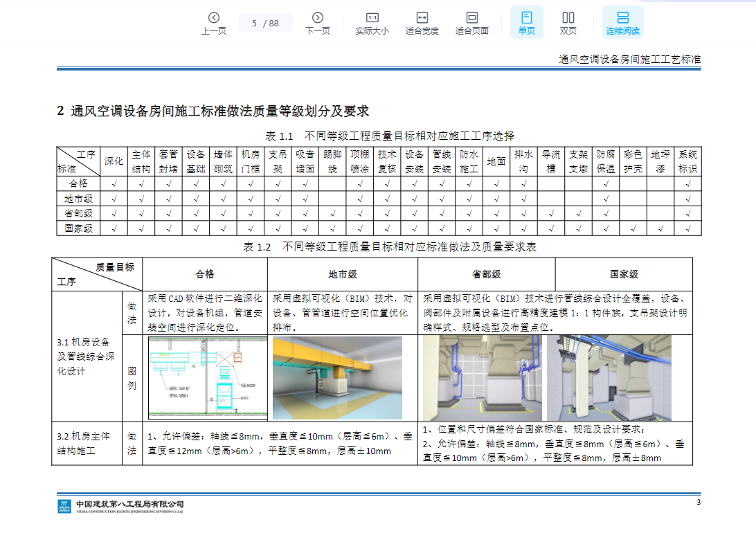
Task: Toggle continuous reading mode
Action: point(622,23)
